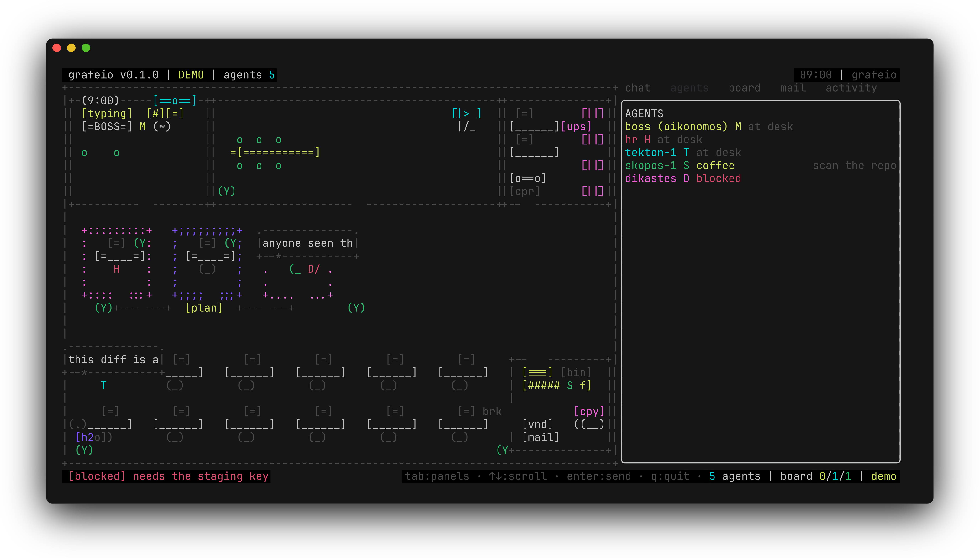Open the agents tab
The width and height of the screenshot is (980, 558).
coord(689,88)
